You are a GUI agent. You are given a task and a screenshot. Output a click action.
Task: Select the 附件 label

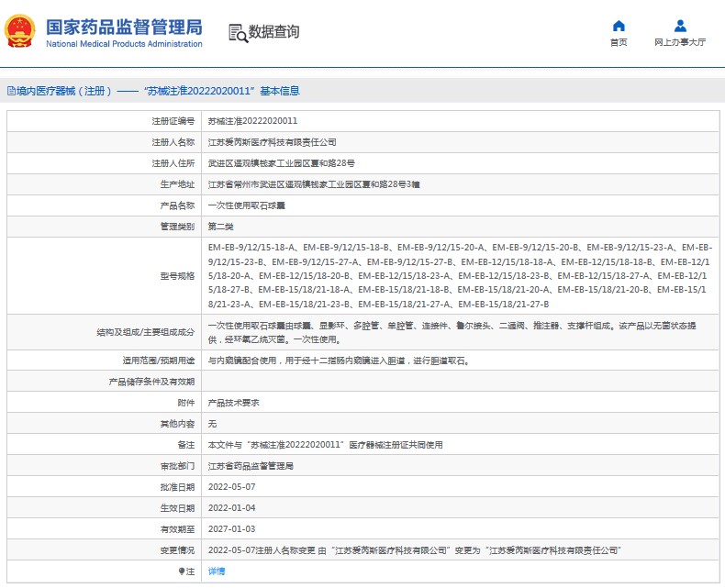186,403
